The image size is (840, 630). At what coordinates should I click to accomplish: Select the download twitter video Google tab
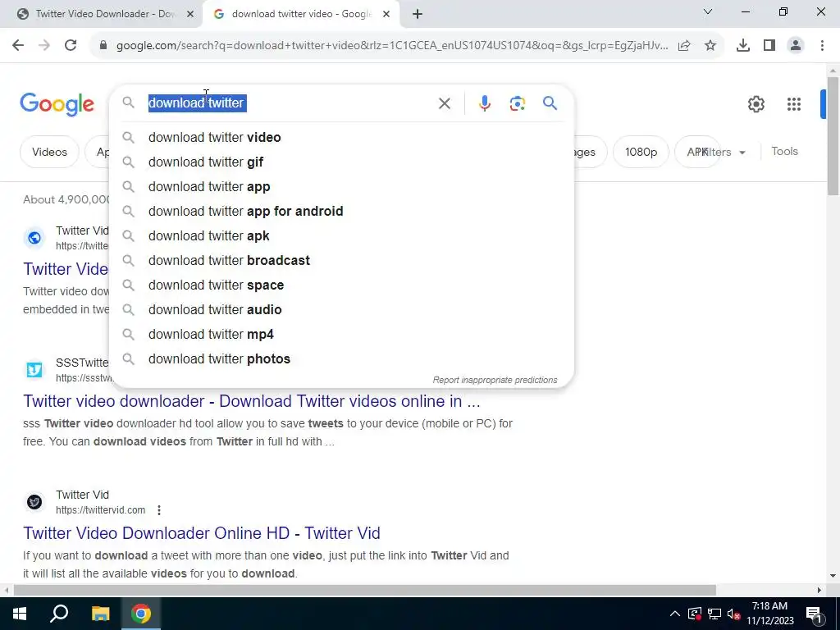tap(301, 14)
